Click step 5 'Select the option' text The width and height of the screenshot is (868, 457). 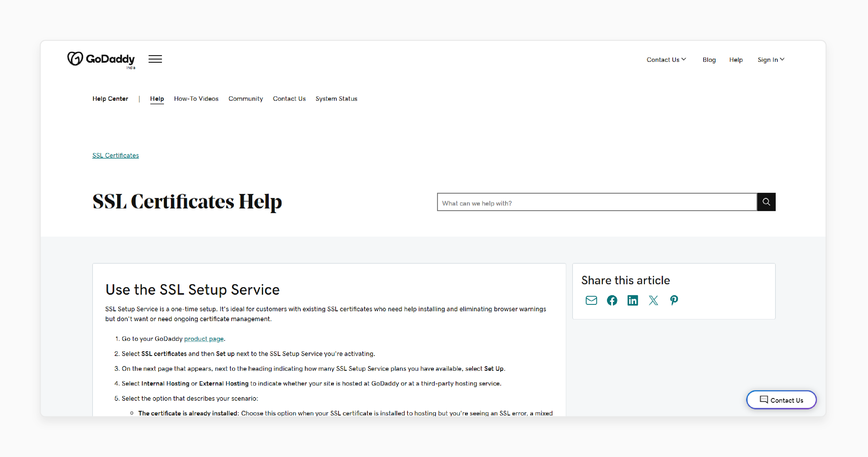point(190,398)
